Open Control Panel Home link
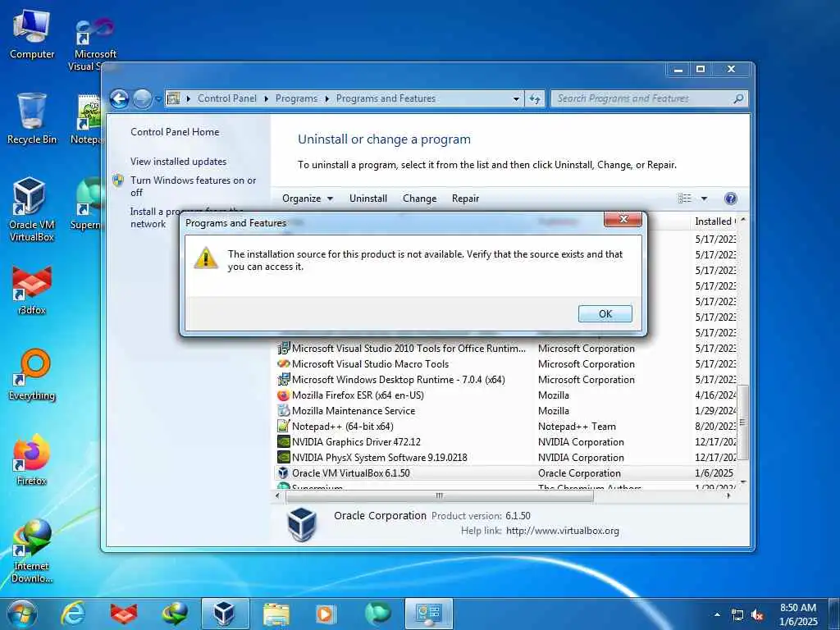The height and width of the screenshot is (630, 840). 175,132
